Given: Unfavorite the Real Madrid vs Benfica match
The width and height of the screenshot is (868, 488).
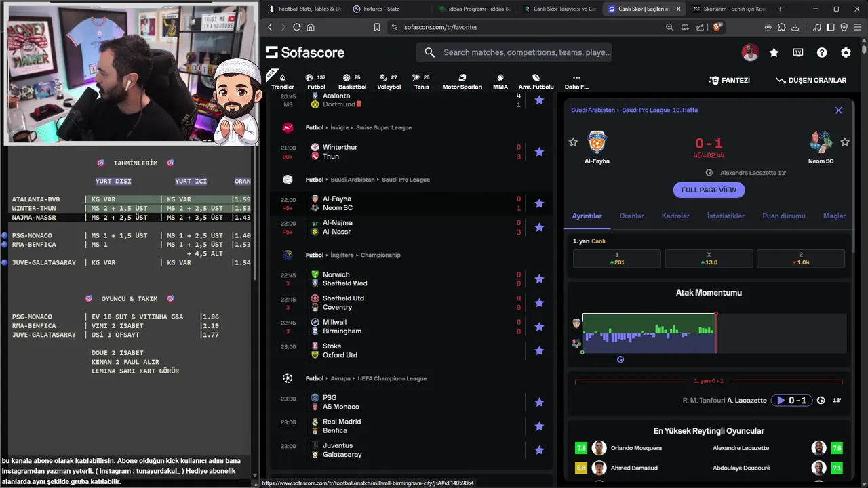Looking at the screenshot, I should click(539, 426).
